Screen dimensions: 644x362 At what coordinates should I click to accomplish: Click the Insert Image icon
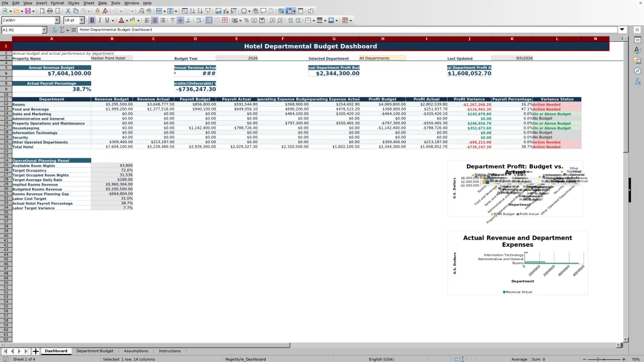pos(218,11)
